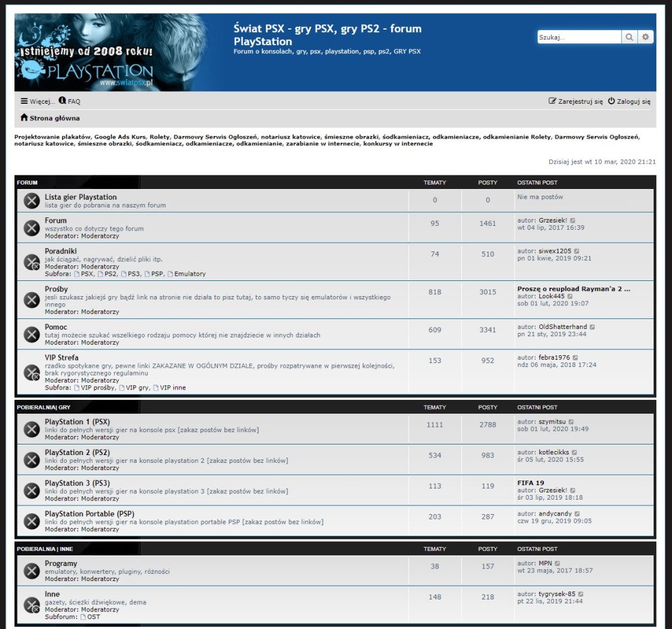672x629 pixels.
Task: View latest post icon next to MPN
Action: click(x=558, y=563)
